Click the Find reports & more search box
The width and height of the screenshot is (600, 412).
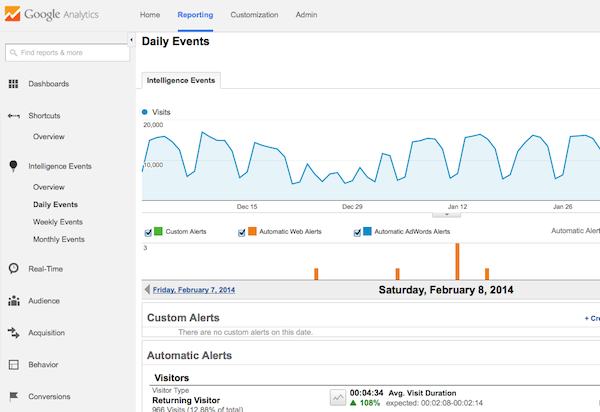tap(66, 52)
